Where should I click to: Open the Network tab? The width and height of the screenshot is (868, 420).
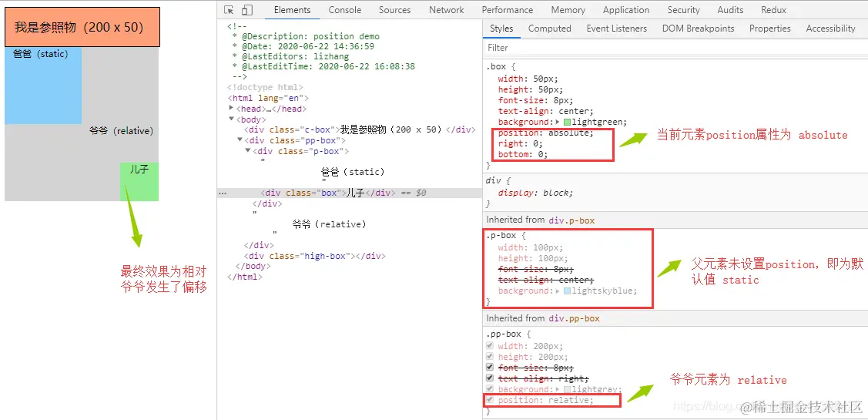point(446,10)
